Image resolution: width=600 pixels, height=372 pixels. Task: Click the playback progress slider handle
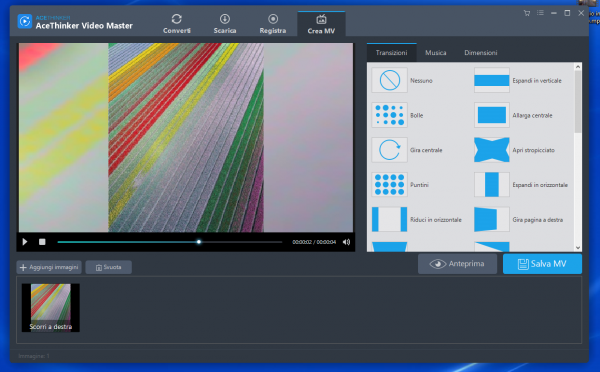point(199,242)
